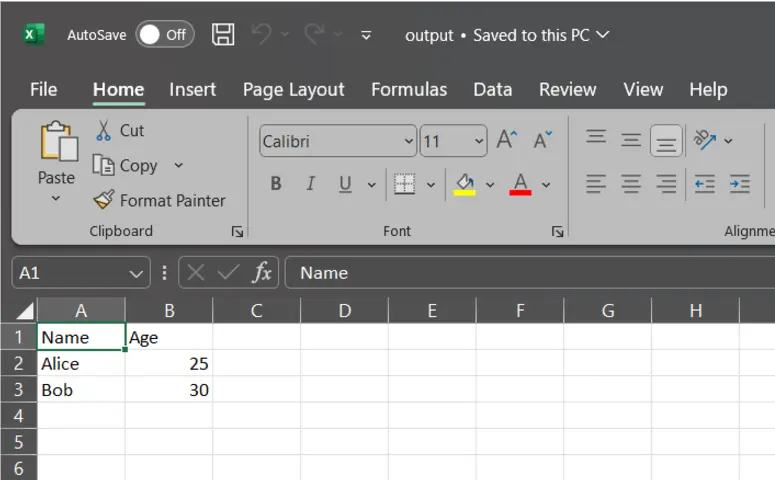The height and width of the screenshot is (480, 775).
Task: Click the Decrease Indent icon
Action: [x=704, y=184]
